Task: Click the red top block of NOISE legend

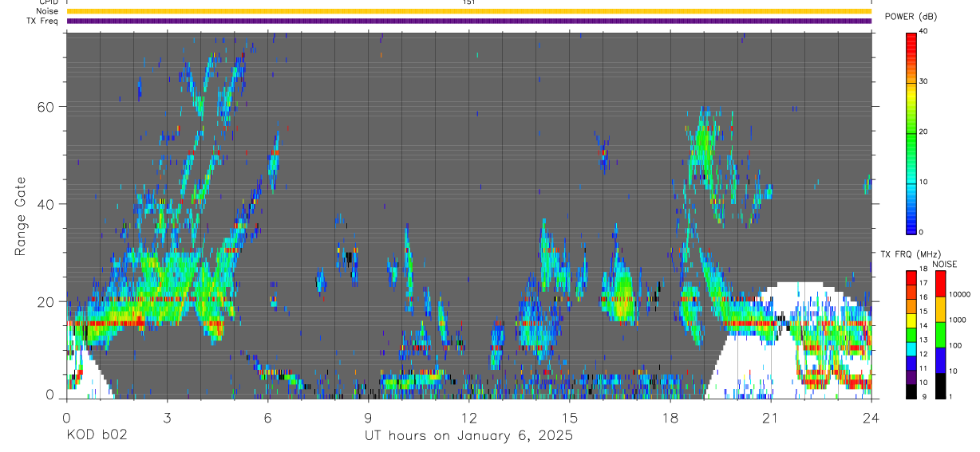Action: [940, 284]
